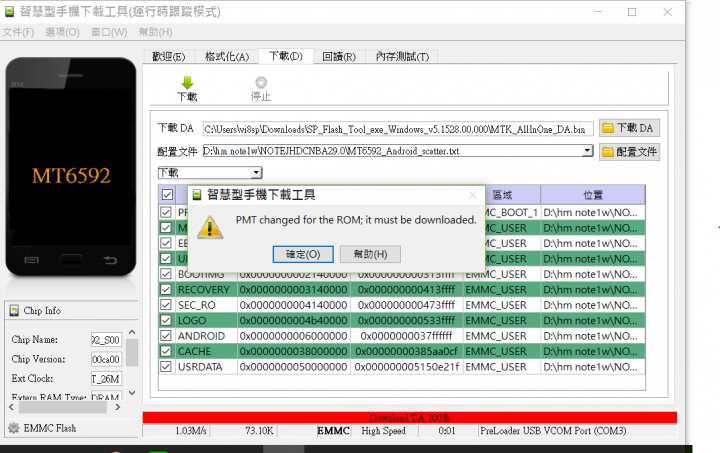Uncheck the USRDATA partition checkbox
Screen dimensions: 720x453
click(x=166, y=367)
